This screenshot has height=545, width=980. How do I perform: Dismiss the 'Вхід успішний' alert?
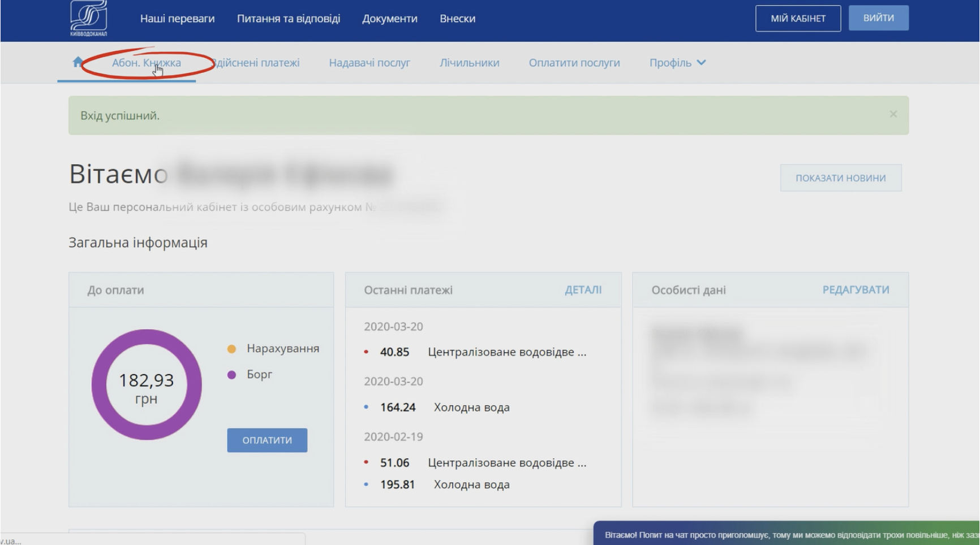pyautogui.click(x=893, y=114)
